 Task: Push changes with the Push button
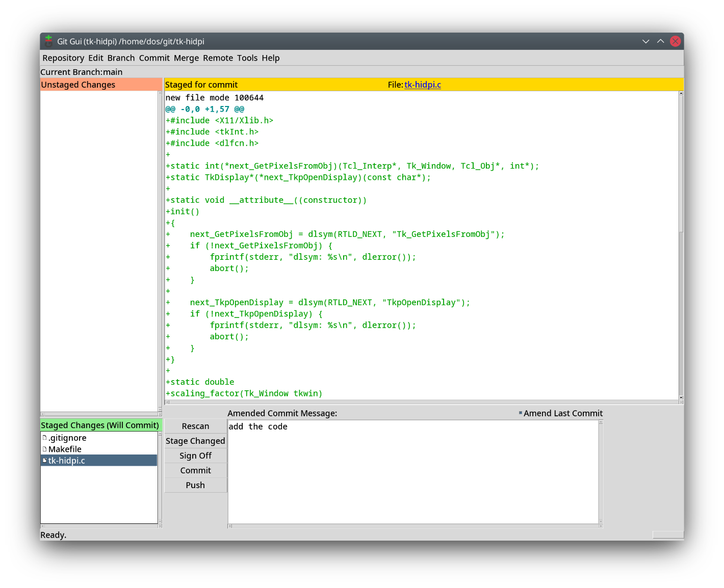[x=195, y=485]
